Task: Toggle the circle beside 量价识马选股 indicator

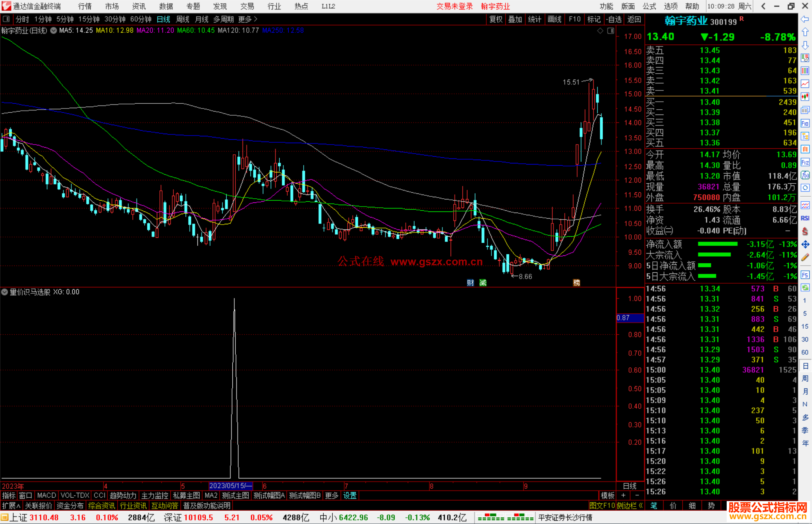Action: point(5,292)
